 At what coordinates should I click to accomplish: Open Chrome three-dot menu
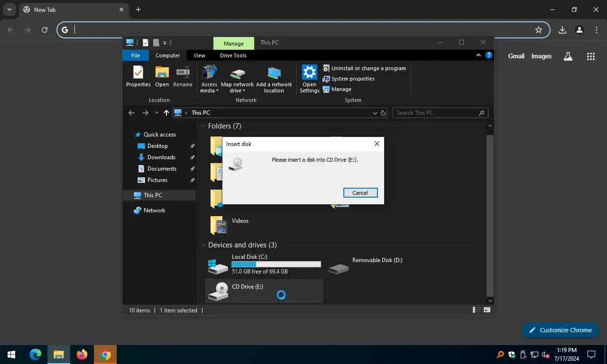point(597,30)
